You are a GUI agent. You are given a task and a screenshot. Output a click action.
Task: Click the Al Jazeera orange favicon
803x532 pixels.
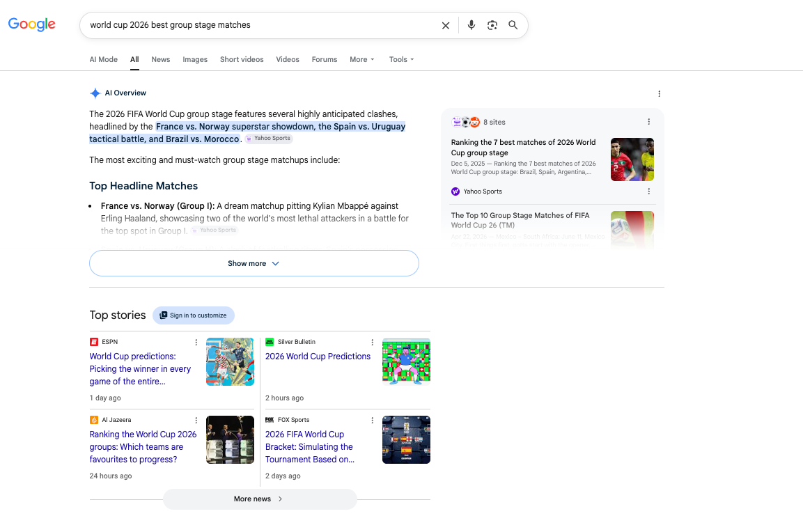94,420
